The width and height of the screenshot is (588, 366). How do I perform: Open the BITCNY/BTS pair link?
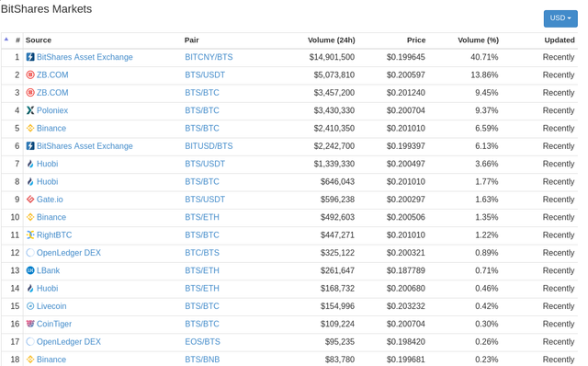click(x=209, y=57)
